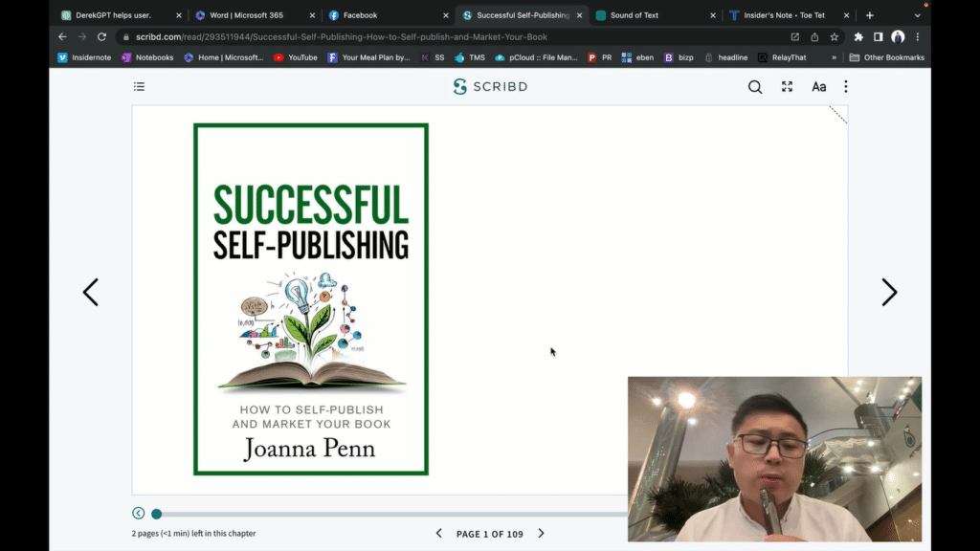The height and width of the screenshot is (551, 980).
Task: Switch to the Sound of Text tab
Action: coord(634,15)
